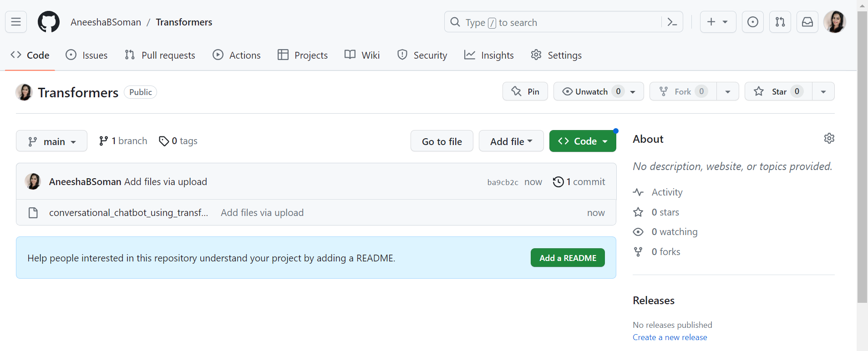Open the green Code dropdown
Screen dimensions: 868x351
tap(582, 141)
